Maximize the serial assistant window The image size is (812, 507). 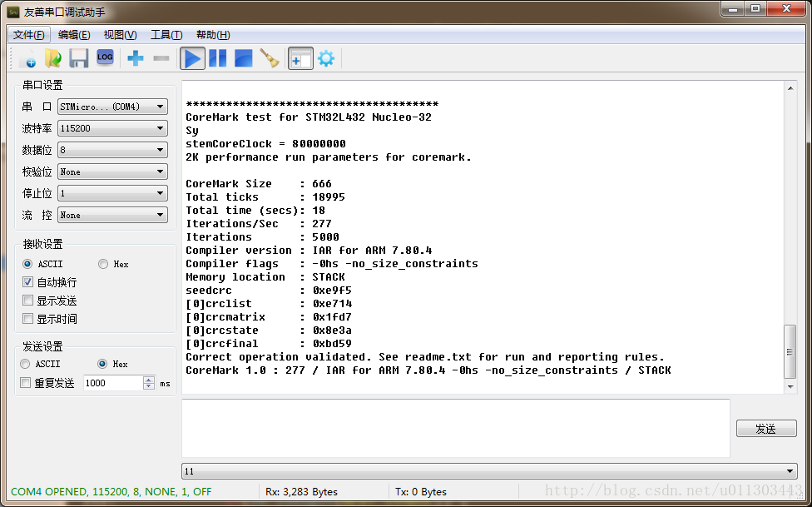pos(755,9)
